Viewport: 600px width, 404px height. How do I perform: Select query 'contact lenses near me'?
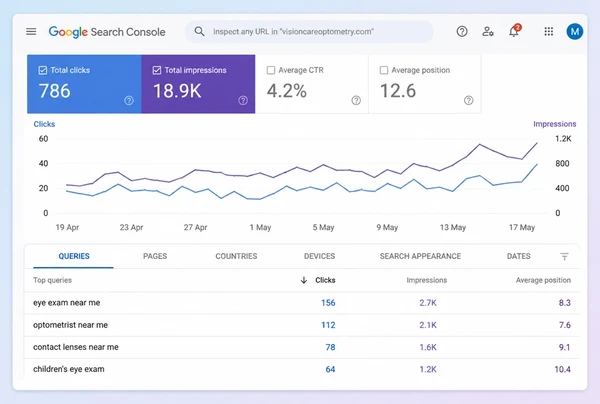pos(76,347)
